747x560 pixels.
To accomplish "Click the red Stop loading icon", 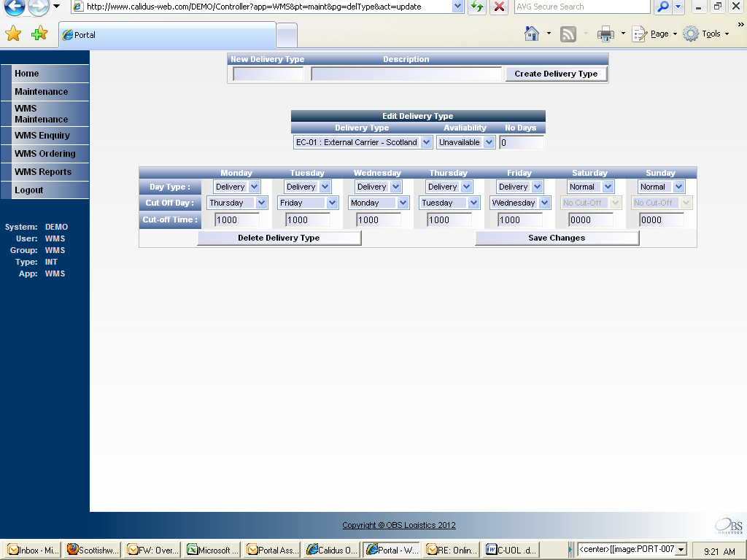I will tap(499, 7).
